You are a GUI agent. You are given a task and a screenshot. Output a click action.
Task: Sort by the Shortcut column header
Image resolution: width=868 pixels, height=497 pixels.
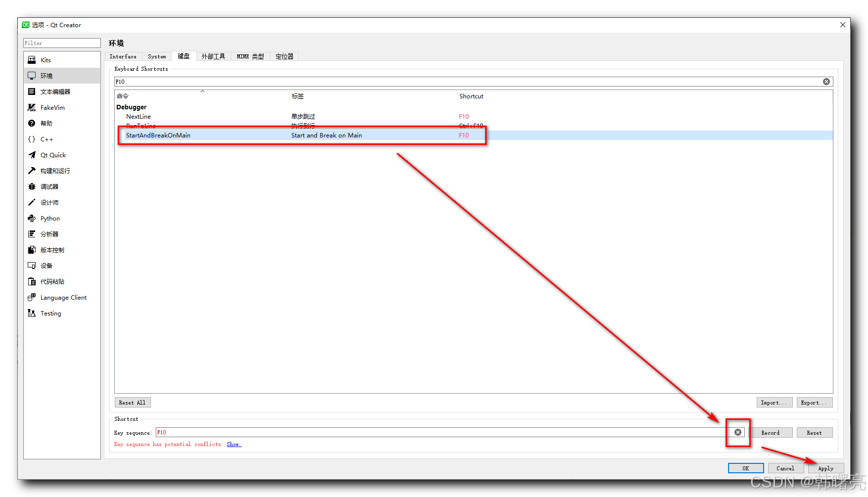pyautogui.click(x=645, y=96)
